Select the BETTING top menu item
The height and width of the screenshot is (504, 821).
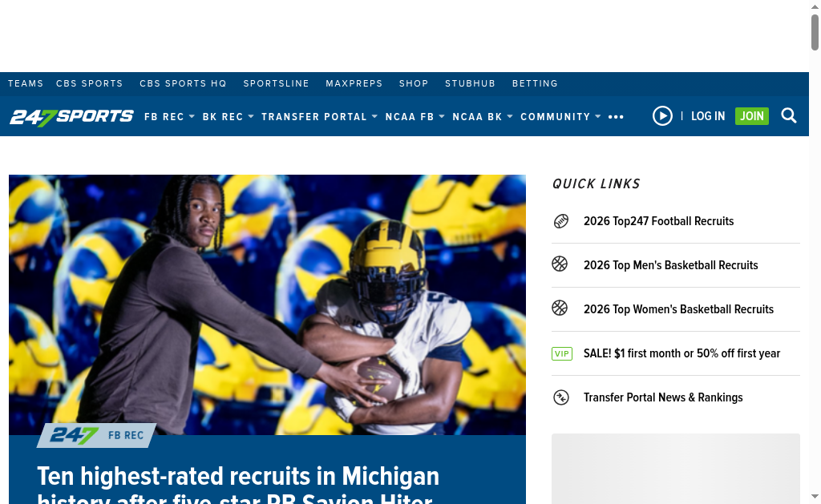[x=535, y=84]
